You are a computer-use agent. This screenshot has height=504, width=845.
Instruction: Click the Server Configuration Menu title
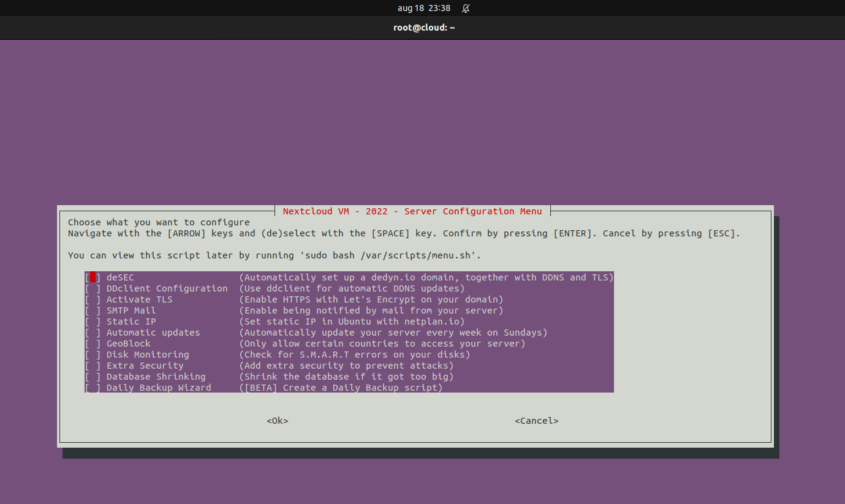[412, 211]
